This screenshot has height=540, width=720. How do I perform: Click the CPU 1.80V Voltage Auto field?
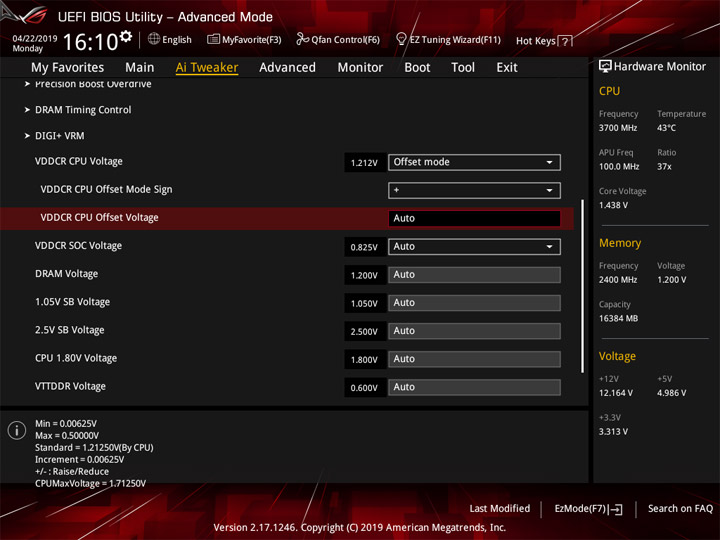click(x=474, y=359)
